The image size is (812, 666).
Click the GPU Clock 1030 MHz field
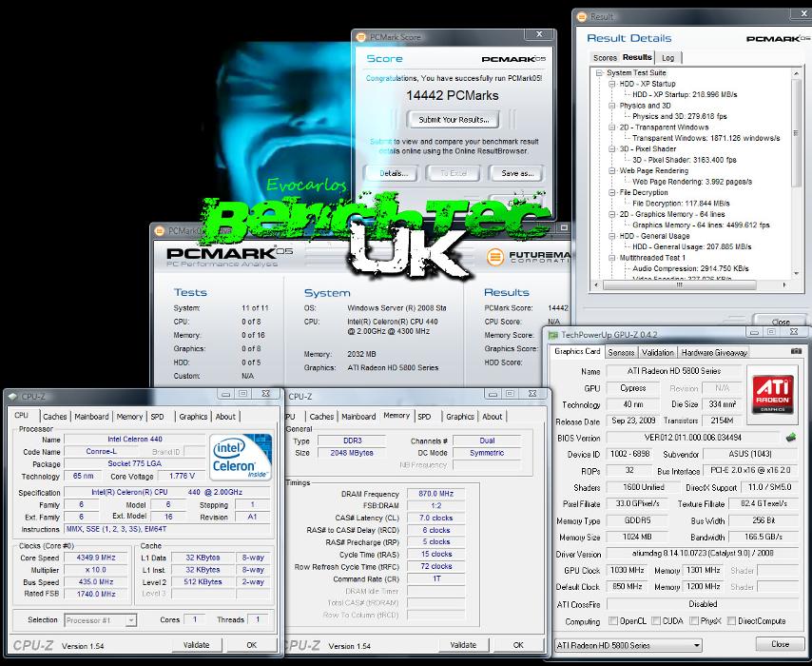627,570
